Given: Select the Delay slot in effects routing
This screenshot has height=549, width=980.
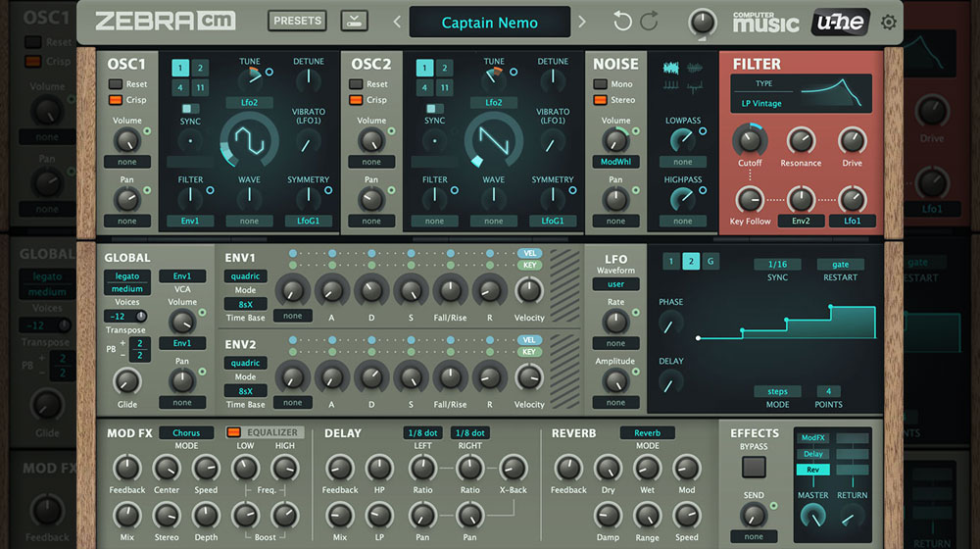Looking at the screenshot, I should [812, 454].
